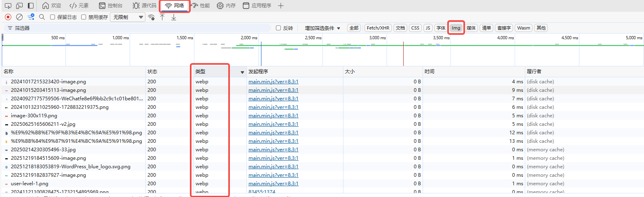Switch to the 欢迎 tab

(x=52, y=6)
